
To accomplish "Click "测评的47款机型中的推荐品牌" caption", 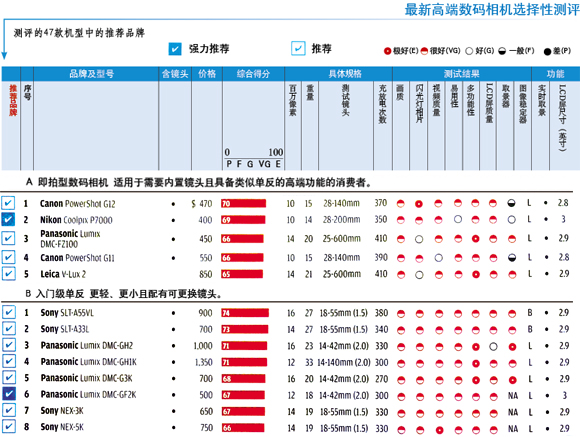I will [x=79, y=33].
